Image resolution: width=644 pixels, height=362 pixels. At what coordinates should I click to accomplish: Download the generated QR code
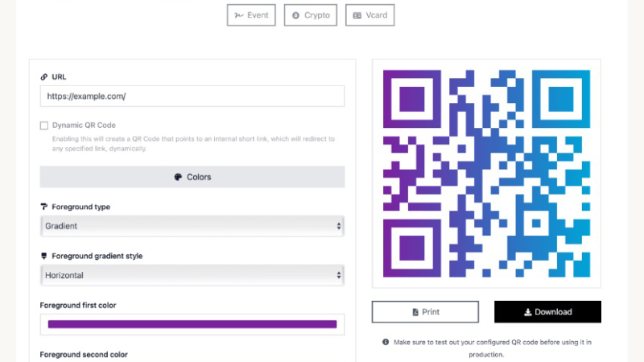pyautogui.click(x=547, y=312)
